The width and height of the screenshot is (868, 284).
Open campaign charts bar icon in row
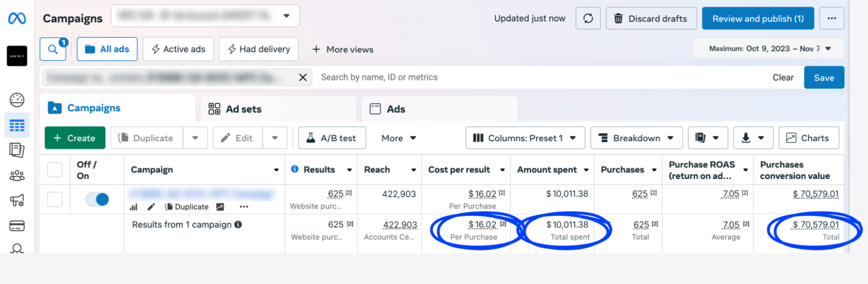click(x=134, y=207)
